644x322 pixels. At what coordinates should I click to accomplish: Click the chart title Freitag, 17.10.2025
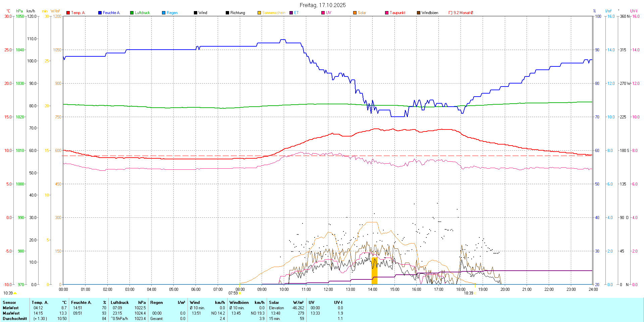click(322, 5)
